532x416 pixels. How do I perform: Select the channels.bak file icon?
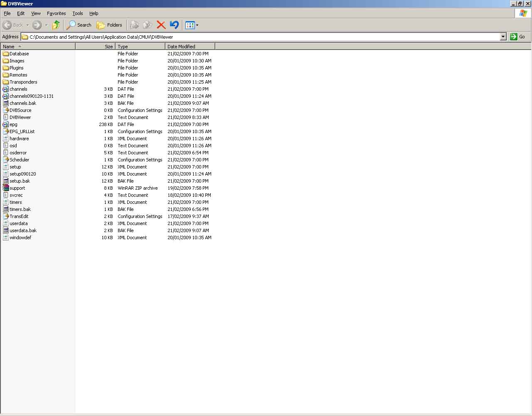coord(6,103)
